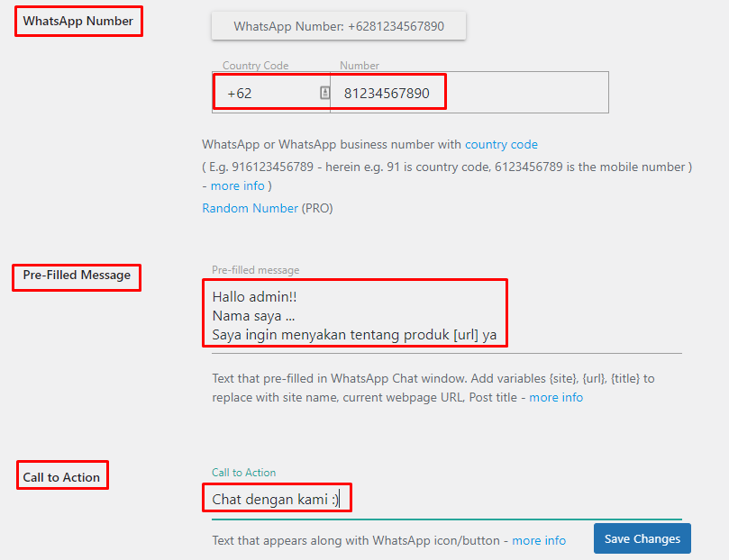Click the Save Changes button
This screenshot has height=560, width=729.
[642, 538]
